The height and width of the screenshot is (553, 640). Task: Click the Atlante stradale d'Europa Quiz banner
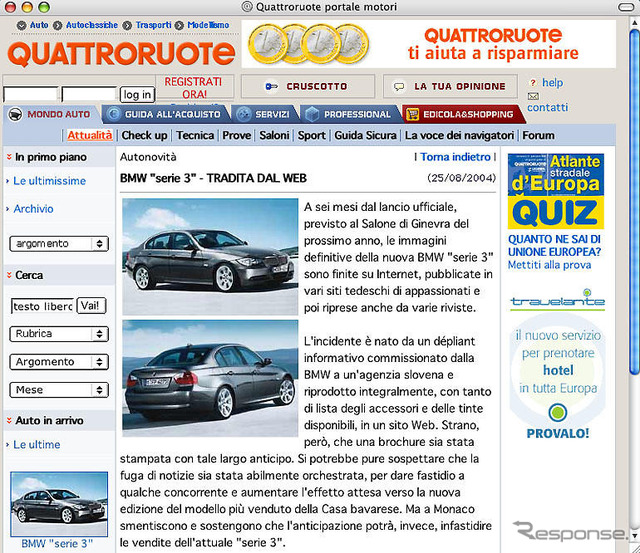tap(556, 191)
